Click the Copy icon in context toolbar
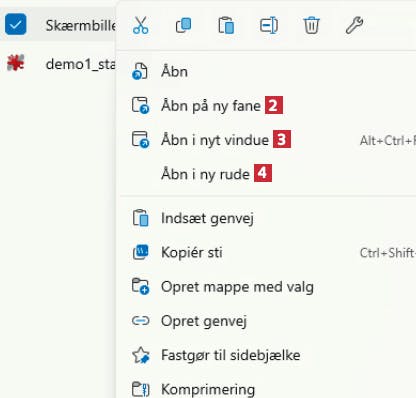 tap(183, 25)
